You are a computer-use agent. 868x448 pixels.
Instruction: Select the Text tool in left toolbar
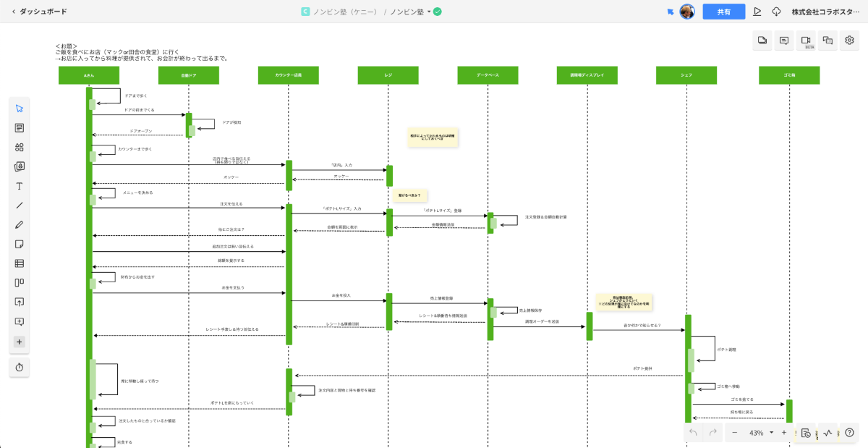pos(20,186)
